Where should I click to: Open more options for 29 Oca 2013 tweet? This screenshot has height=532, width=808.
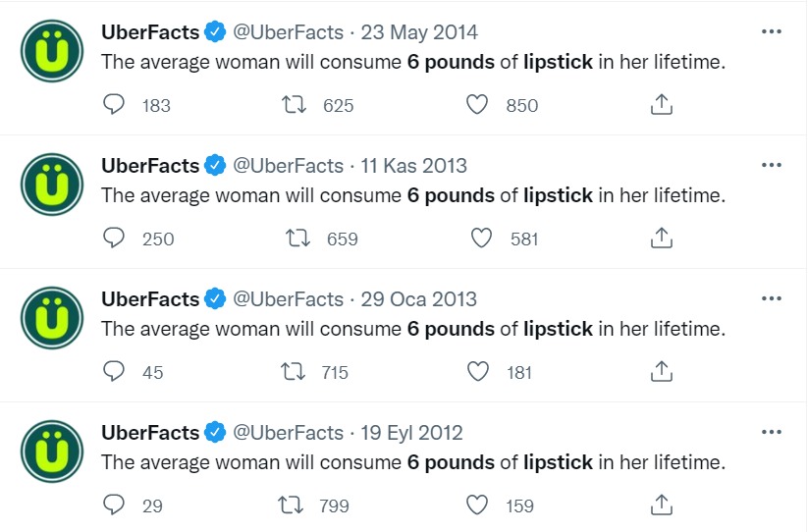(772, 298)
